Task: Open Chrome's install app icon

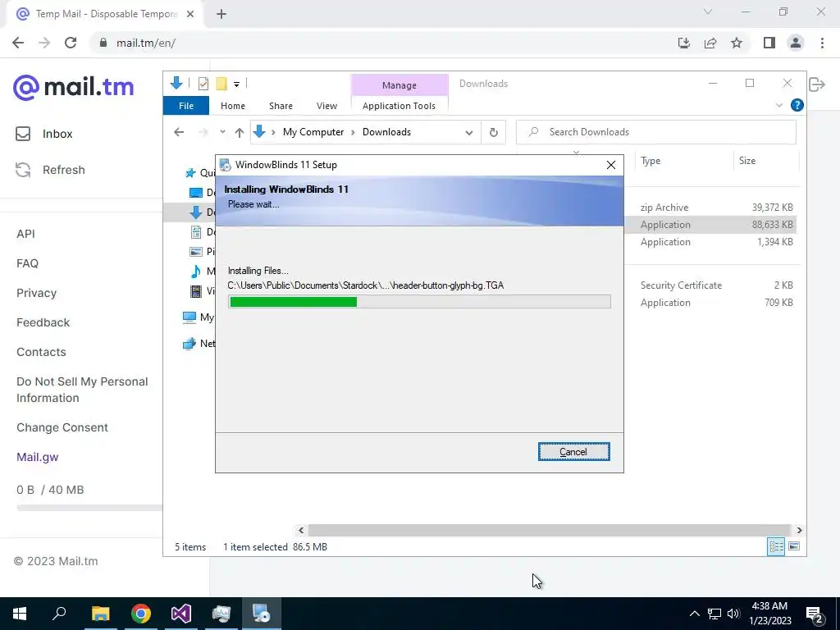Action: pyautogui.click(x=684, y=43)
